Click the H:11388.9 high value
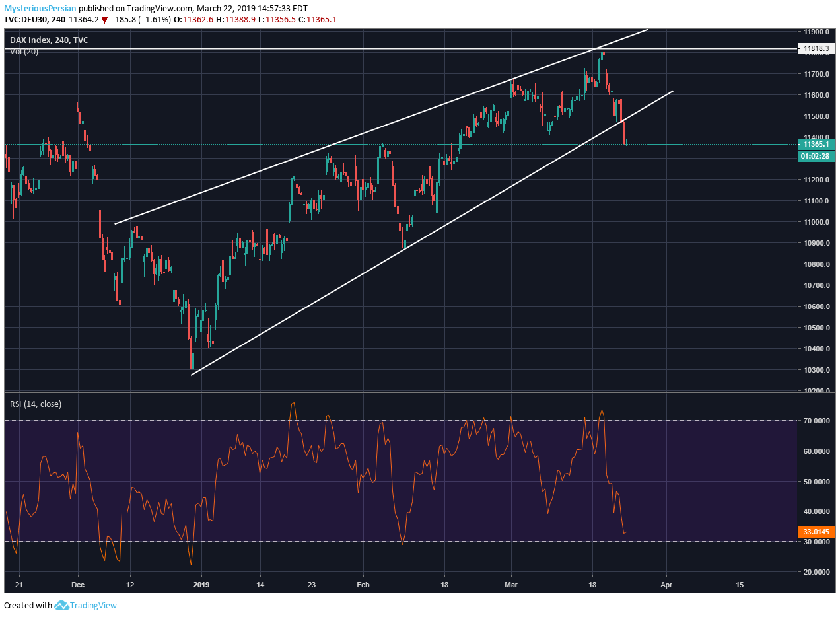 pos(234,20)
